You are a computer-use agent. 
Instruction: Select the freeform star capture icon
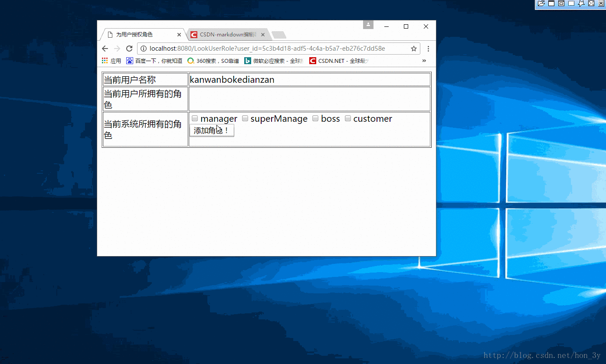click(581, 3)
